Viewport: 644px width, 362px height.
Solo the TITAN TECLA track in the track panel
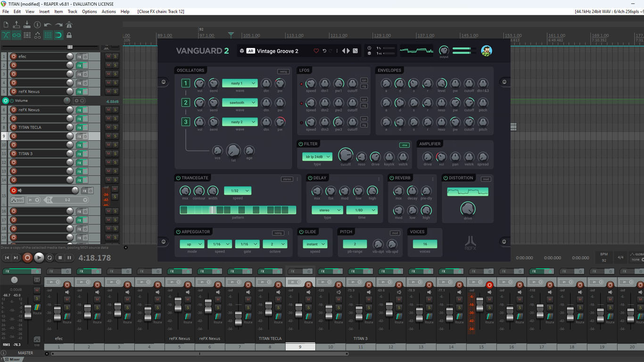pos(115,127)
